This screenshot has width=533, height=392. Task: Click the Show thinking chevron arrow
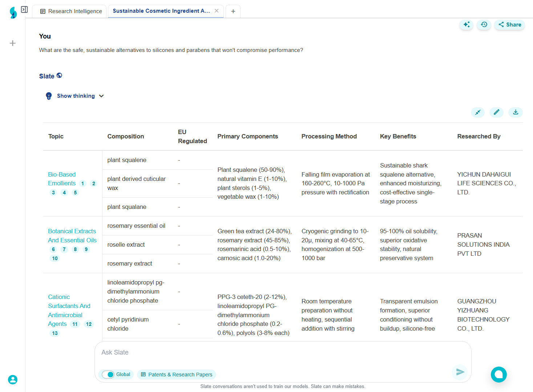(101, 96)
